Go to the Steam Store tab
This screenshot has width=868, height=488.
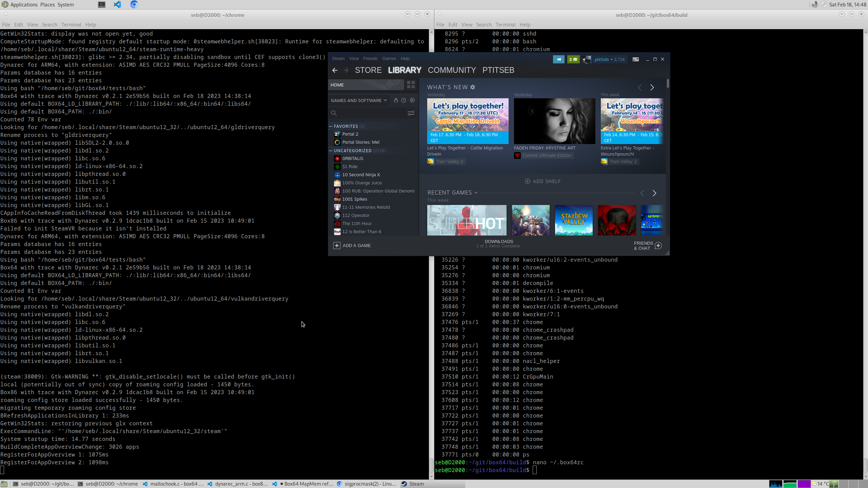(x=368, y=70)
